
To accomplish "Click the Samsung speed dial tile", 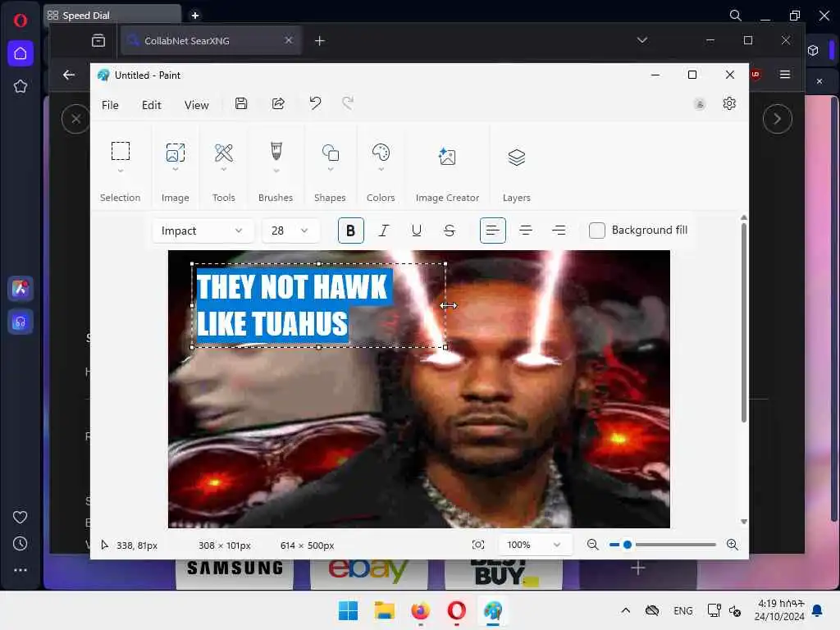I will [235, 573].
